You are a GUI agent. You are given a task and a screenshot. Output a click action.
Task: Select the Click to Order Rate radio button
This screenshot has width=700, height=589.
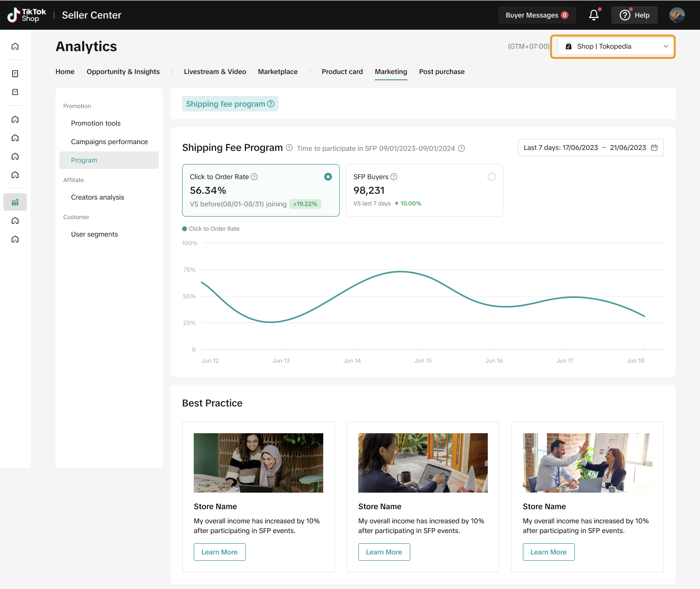tap(328, 177)
